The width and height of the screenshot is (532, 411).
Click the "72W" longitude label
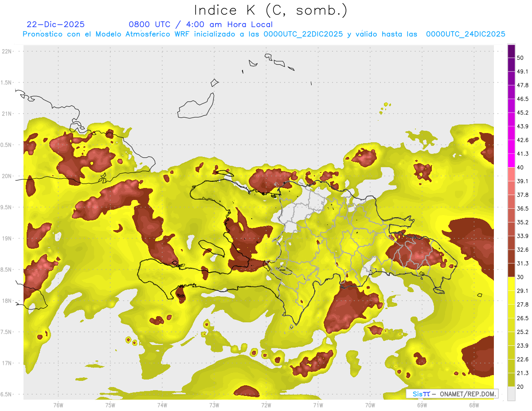[266, 405]
